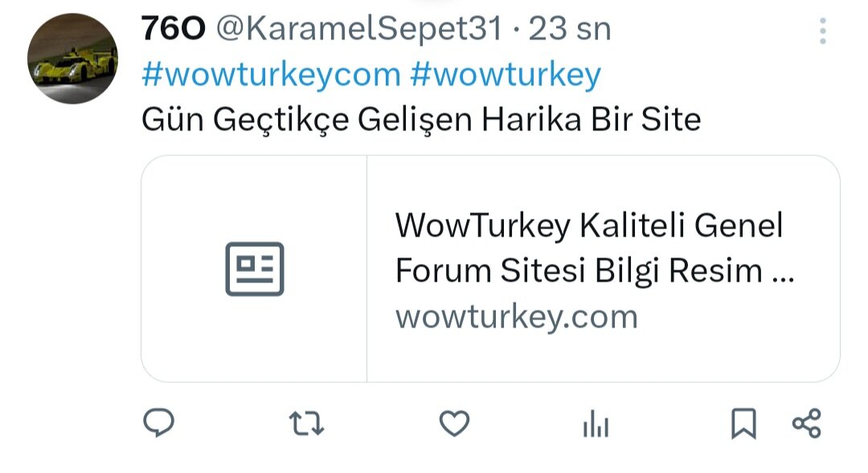Open the three-dot more options menu
The height and width of the screenshot is (473, 868).
point(823,31)
